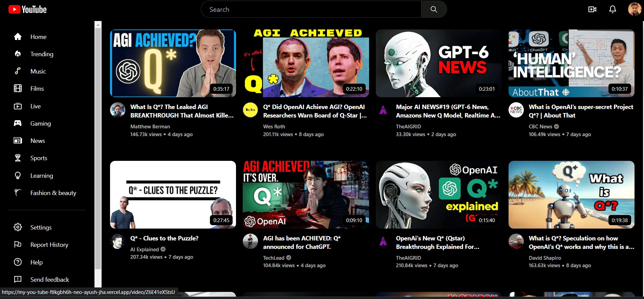Viewport: 644px width, 299px height.
Task: Open 'What Is Q*? The Leaked AGI' title
Action: coord(182,111)
